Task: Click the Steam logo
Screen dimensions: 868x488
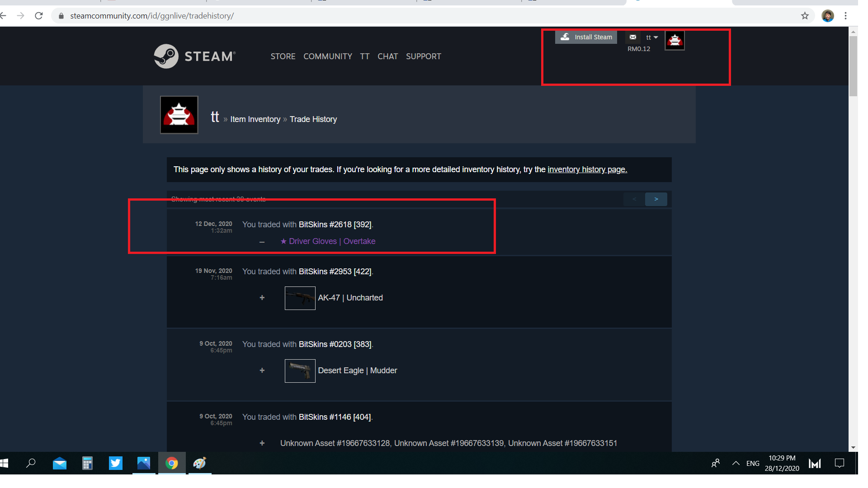Action: (x=195, y=56)
